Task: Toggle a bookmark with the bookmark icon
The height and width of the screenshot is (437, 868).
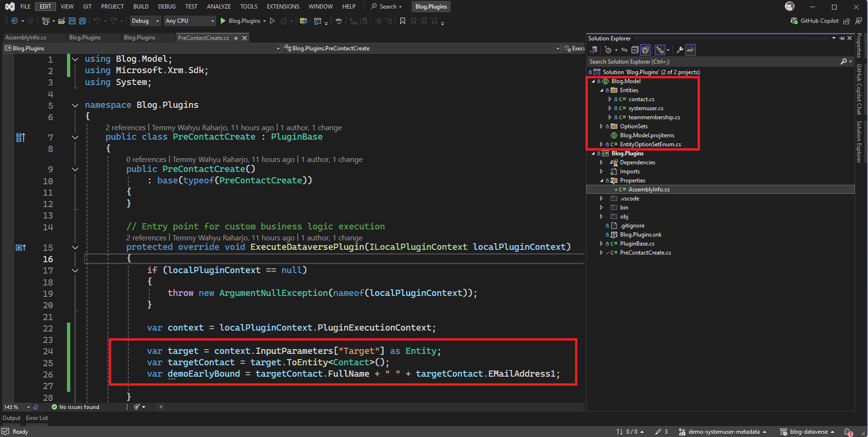Action: (x=403, y=21)
